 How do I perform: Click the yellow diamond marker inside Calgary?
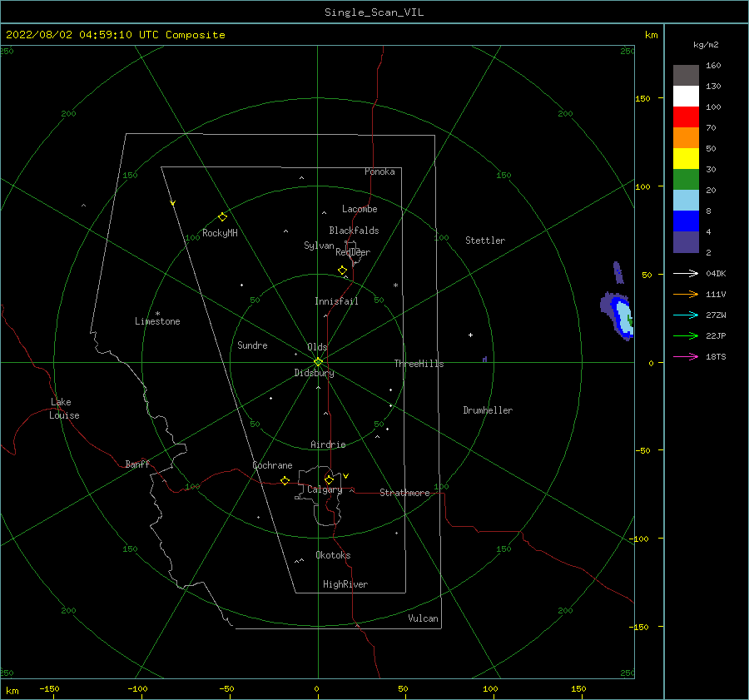[x=329, y=479]
